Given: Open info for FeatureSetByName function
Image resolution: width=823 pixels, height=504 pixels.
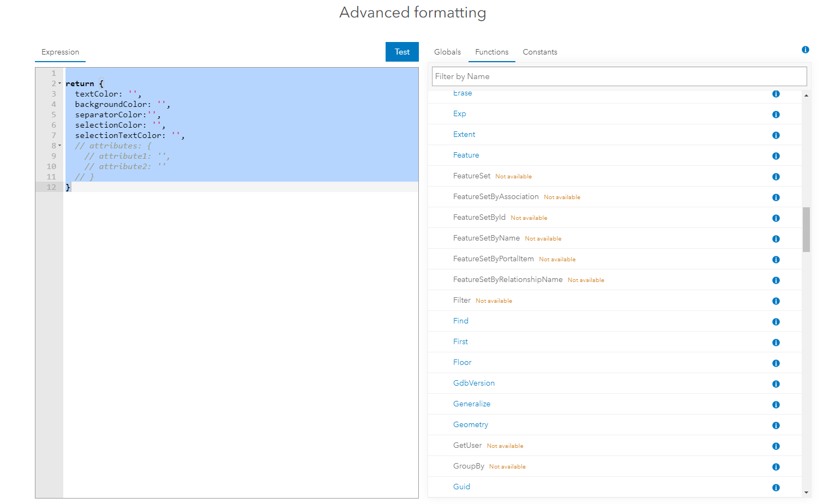Looking at the screenshot, I should (x=776, y=239).
